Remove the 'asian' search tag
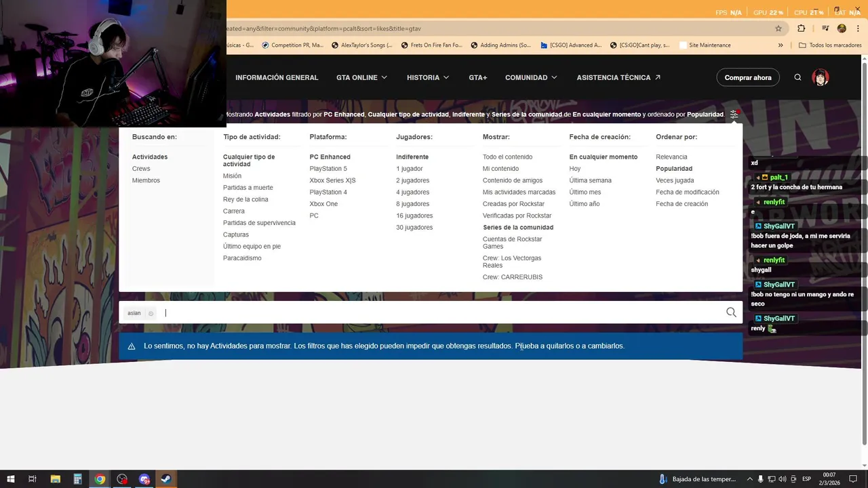868x488 pixels. coord(151,313)
